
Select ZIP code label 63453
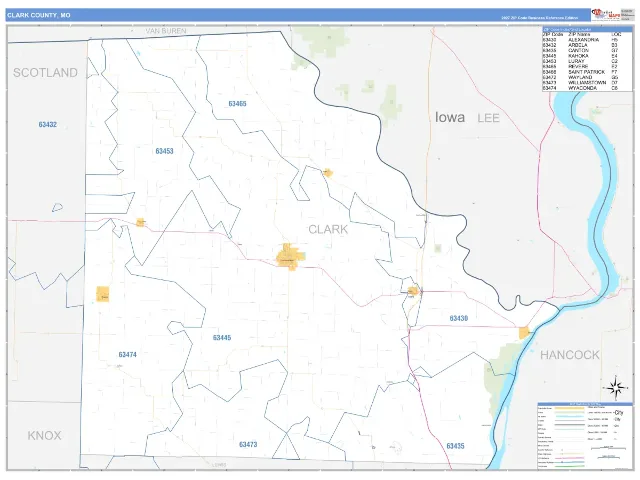[164, 151]
